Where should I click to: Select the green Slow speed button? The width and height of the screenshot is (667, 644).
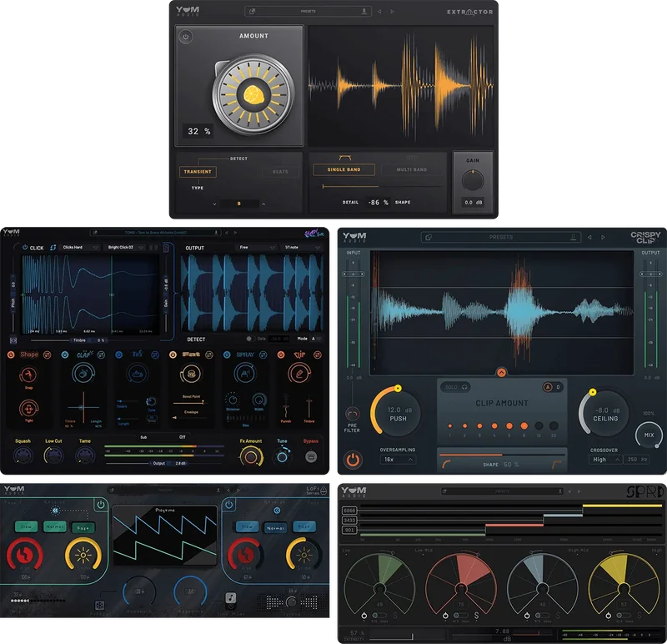(27, 526)
